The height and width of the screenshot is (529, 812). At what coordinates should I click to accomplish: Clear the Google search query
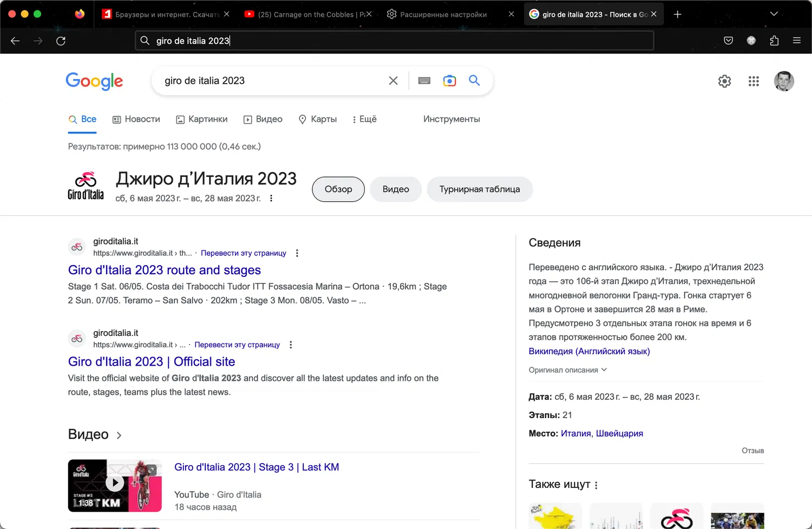click(x=394, y=81)
